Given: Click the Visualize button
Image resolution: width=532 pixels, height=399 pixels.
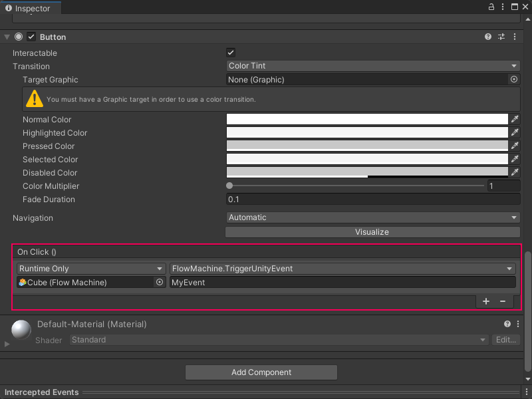Looking at the screenshot, I should click(x=372, y=232).
